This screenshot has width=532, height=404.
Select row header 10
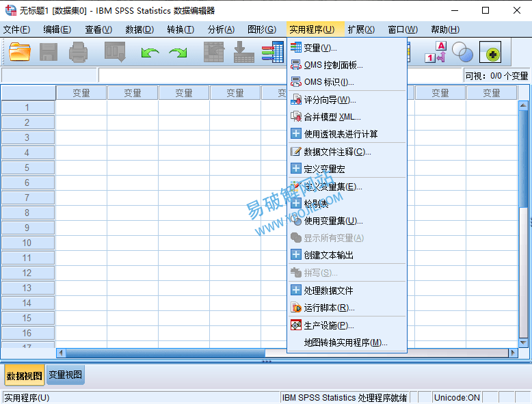(28, 243)
